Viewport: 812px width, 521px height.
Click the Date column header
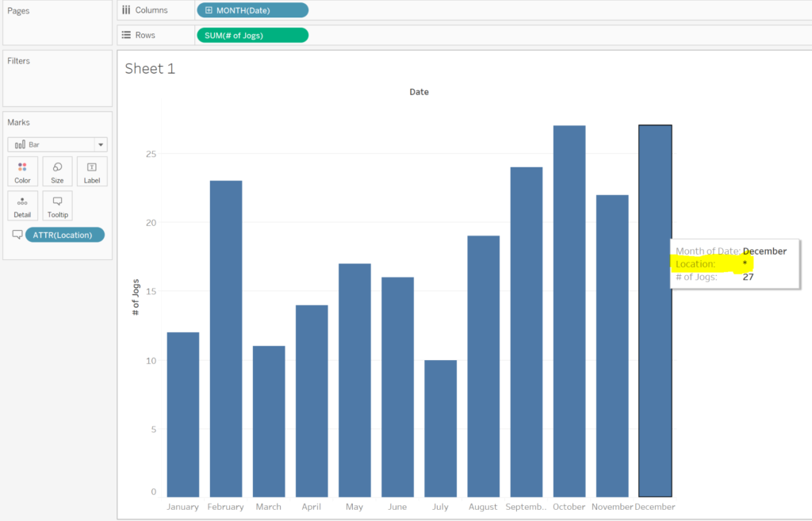(x=419, y=92)
